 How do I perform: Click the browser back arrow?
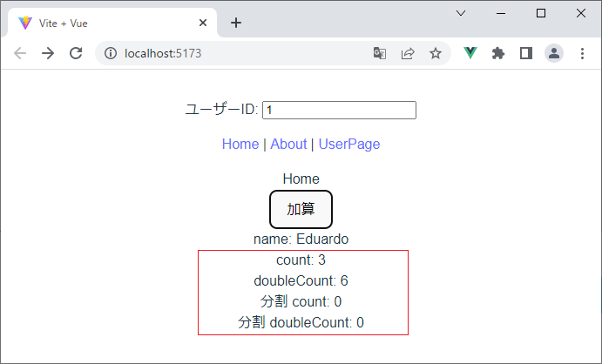pos(20,53)
